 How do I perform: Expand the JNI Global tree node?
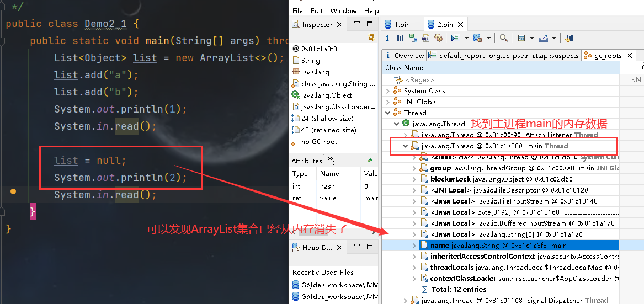tap(387, 102)
